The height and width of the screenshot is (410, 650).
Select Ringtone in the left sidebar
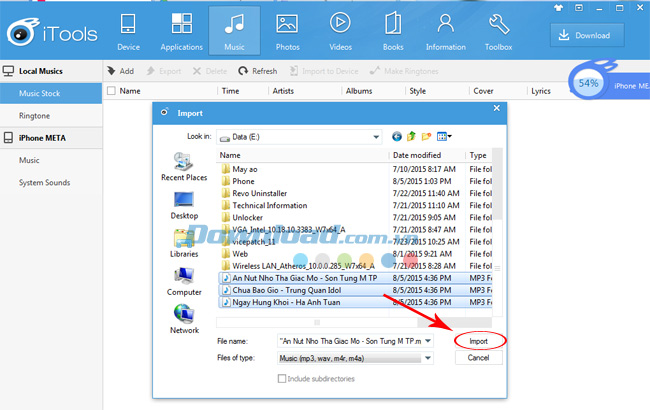[36, 115]
